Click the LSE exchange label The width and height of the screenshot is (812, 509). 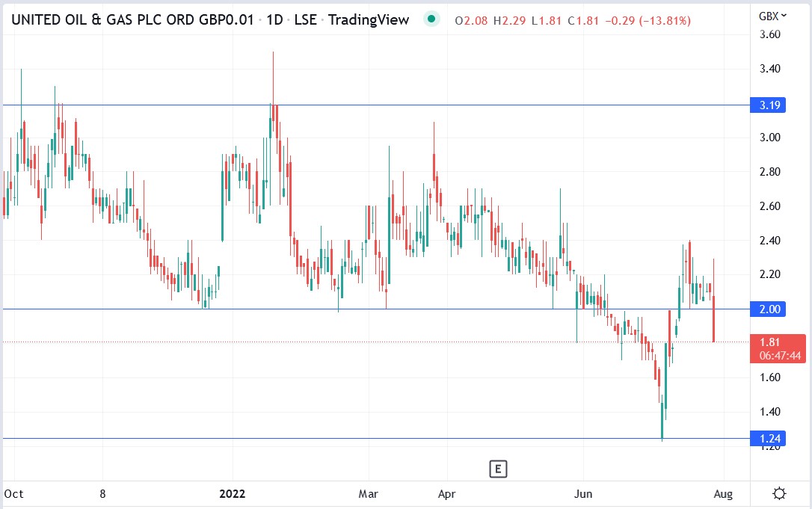306,20
